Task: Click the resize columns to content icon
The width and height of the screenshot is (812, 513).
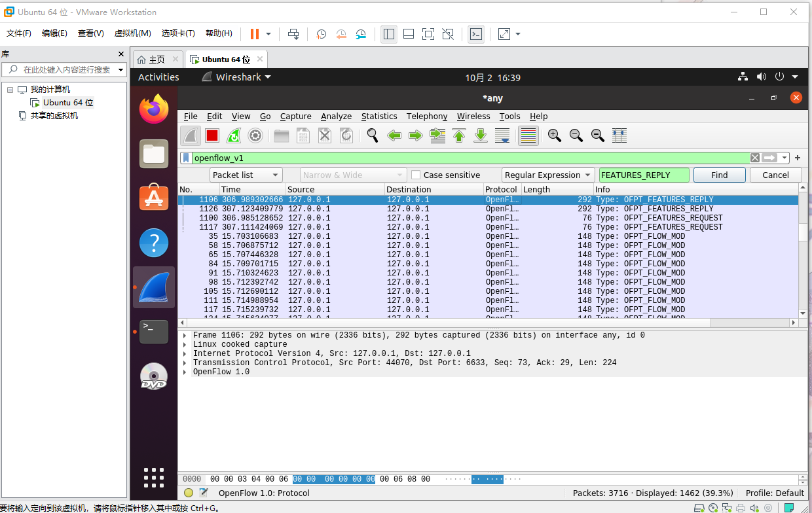Action: 619,135
